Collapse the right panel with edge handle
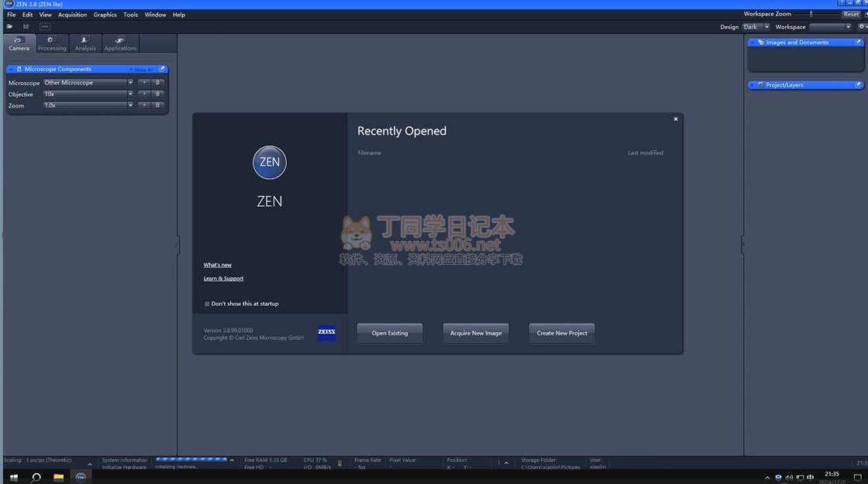 (743, 245)
